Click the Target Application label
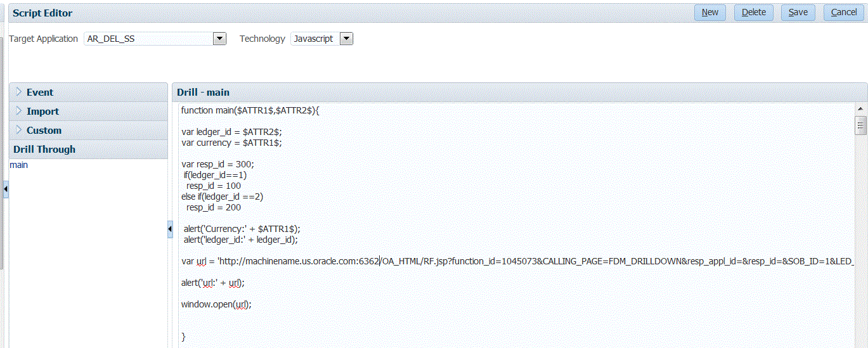Screen dimensions: 868x348 point(44,39)
